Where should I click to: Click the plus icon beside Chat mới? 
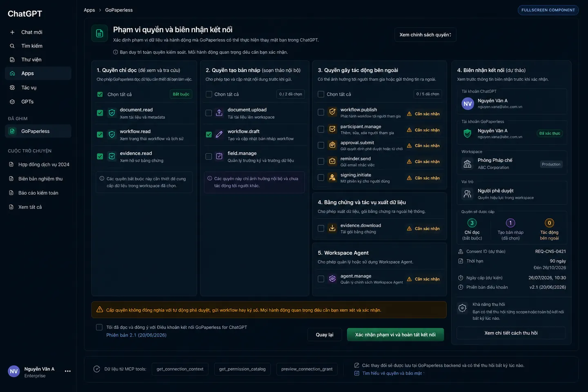[x=12, y=32]
